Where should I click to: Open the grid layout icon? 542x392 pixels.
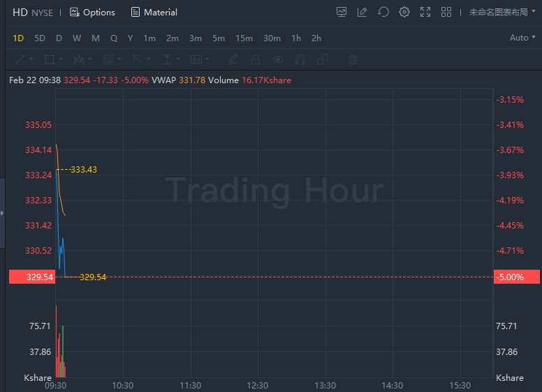[446, 12]
